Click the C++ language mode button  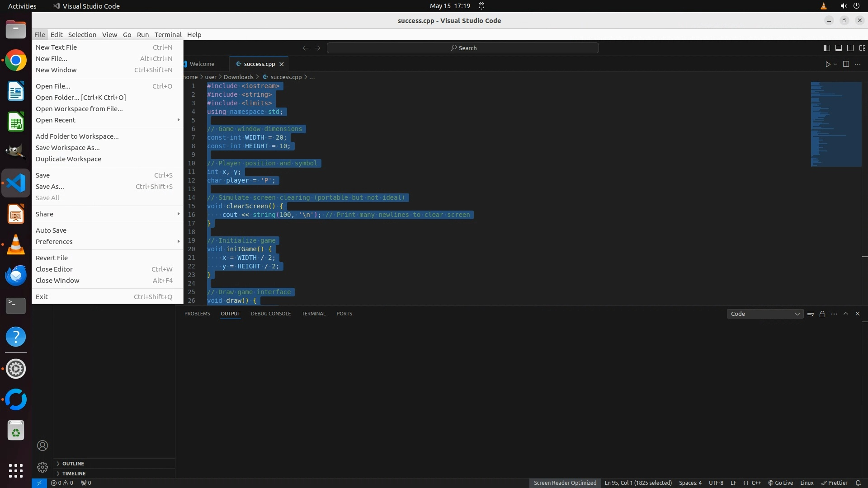[x=756, y=483]
